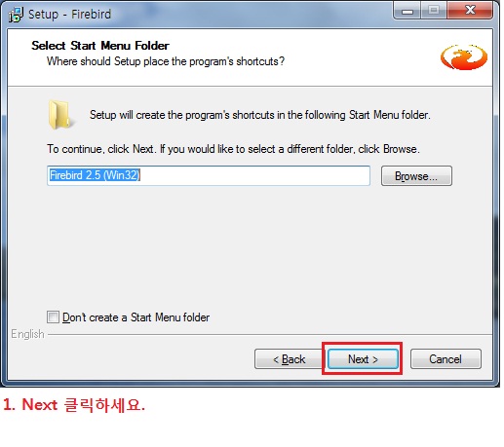Proceed with the Next > button
Viewport: 504px width, 447px height.
click(x=363, y=359)
